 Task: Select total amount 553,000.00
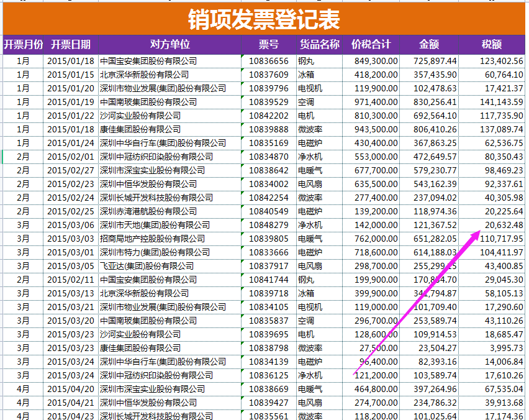[x=371, y=157]
